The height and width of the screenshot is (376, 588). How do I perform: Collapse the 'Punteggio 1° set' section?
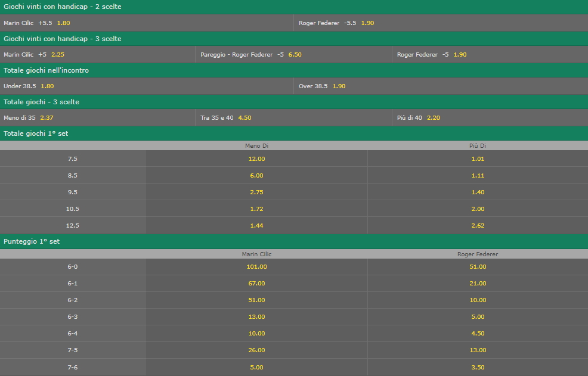[293, 241]
